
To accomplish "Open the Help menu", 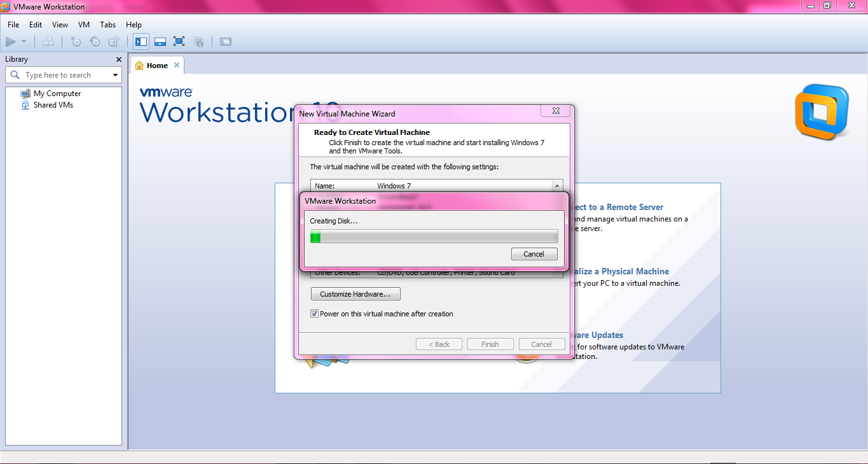I will tap(134, 25).
